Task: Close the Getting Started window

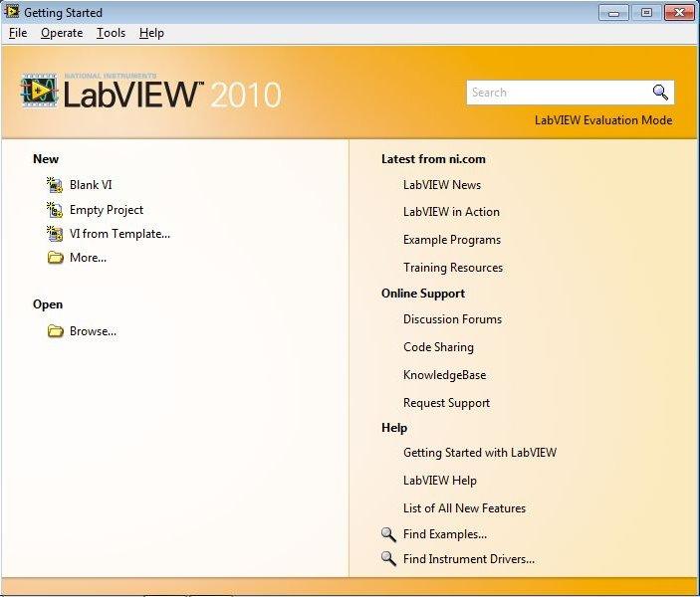Action: (679, 13)
